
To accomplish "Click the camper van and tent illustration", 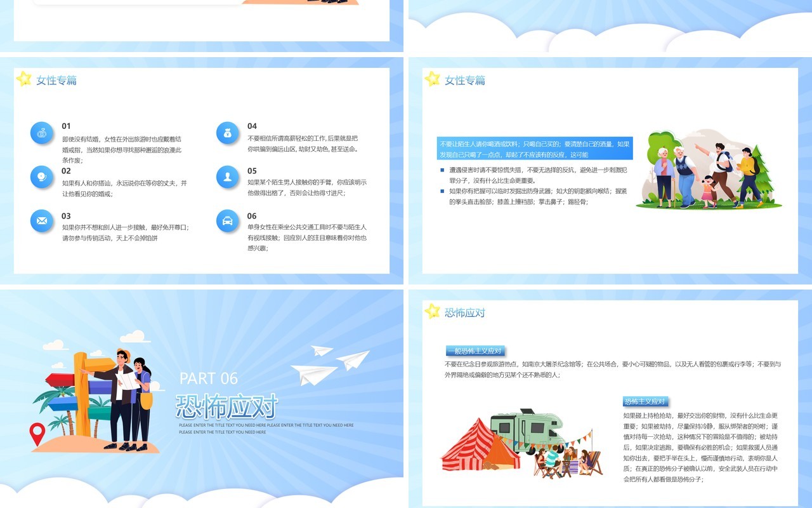I will [x=521, y=444].
